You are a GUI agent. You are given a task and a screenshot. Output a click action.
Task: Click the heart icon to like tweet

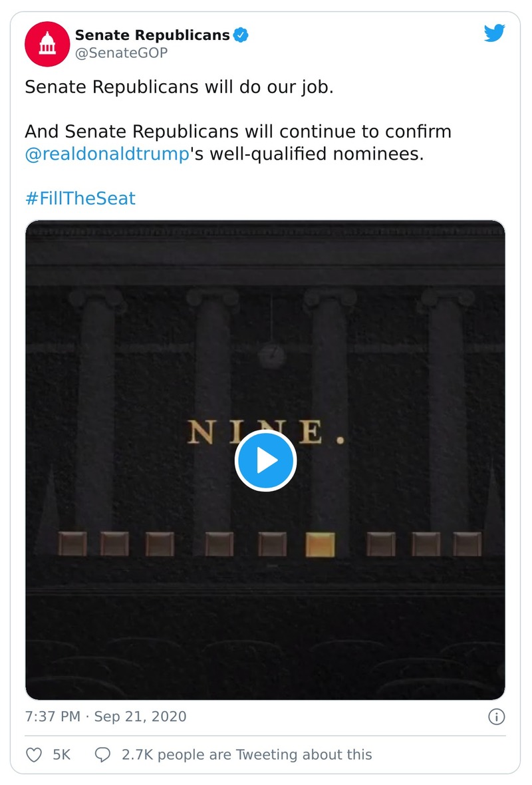[x=33, y=754]
